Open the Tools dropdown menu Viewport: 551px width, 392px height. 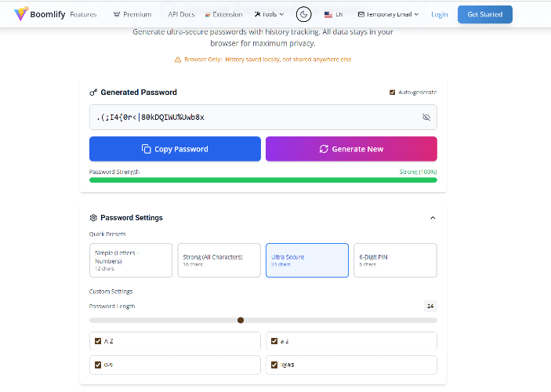pyautogui.click(x=269, y=14)
